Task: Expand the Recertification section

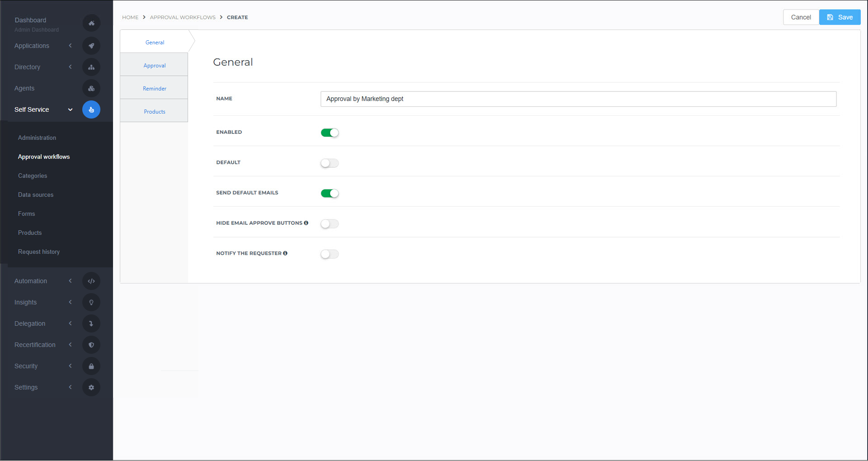Action: coord(70,344)
